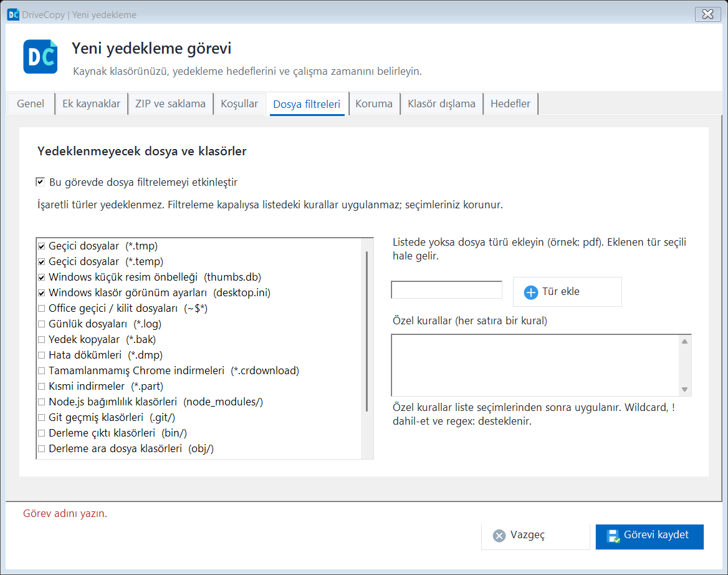Check Derleme çıktı klasörleri (bin/)
This screenshot has width=728, height=575.
point(41,433)
